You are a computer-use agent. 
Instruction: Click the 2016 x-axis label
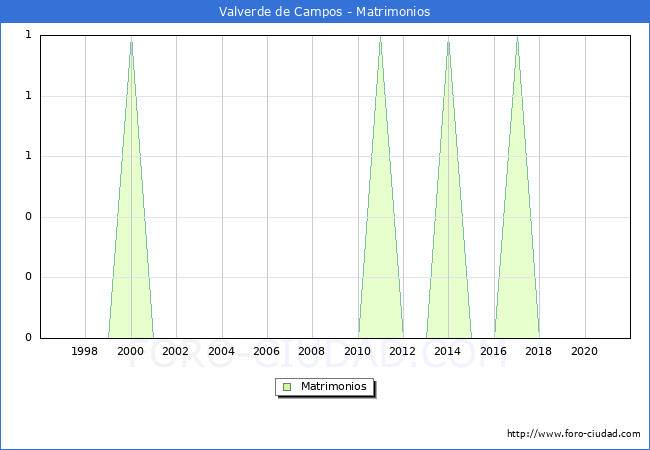pyautogui.click(x=493, y=351)
